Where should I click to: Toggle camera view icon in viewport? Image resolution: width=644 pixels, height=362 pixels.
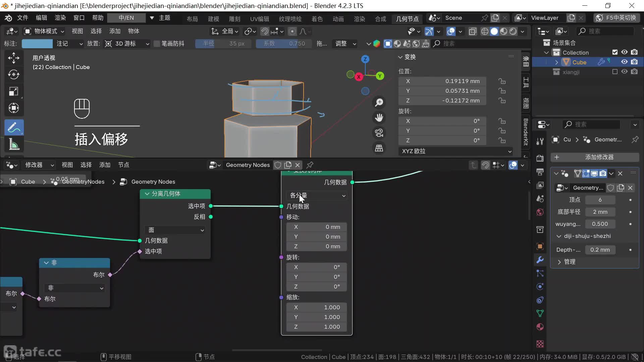click(379, 133)
